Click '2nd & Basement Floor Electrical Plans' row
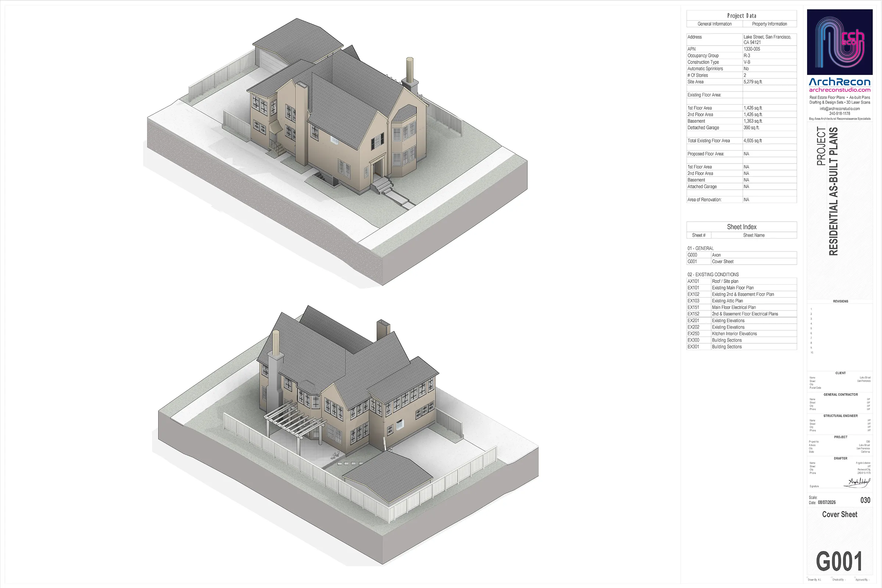The image size is (882, 588). (x=741, y=314)
